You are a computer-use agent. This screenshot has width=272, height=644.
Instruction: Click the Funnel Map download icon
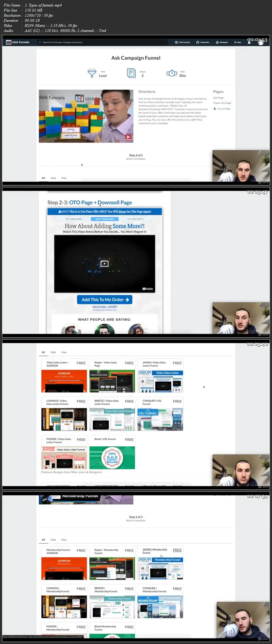(x=215, y=109)
